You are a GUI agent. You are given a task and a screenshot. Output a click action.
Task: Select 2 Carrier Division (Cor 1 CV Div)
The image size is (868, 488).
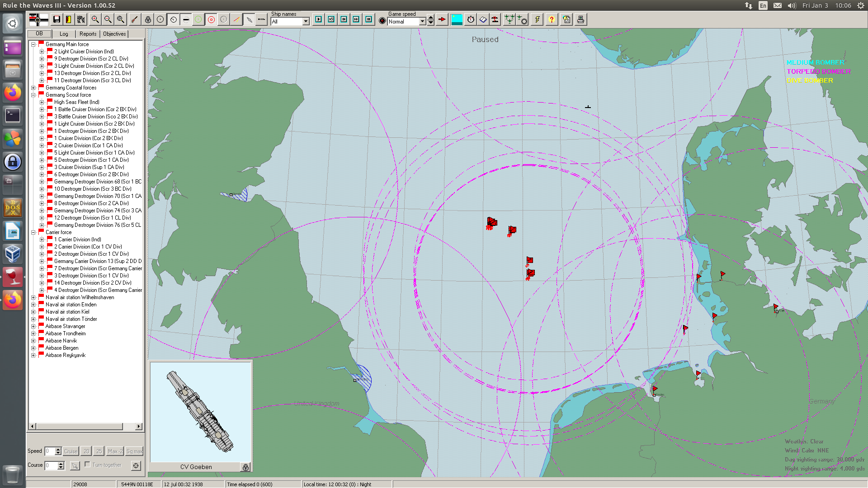[x=88, y=247]
